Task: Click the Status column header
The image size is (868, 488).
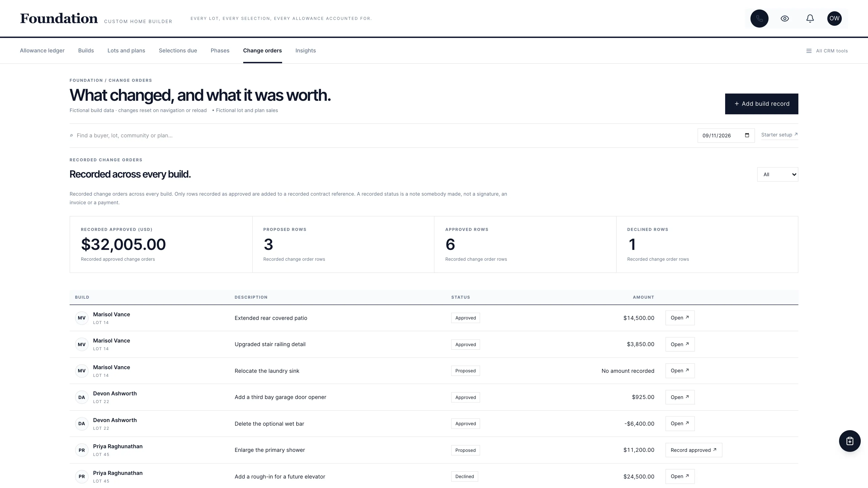Action: point(460,297)
